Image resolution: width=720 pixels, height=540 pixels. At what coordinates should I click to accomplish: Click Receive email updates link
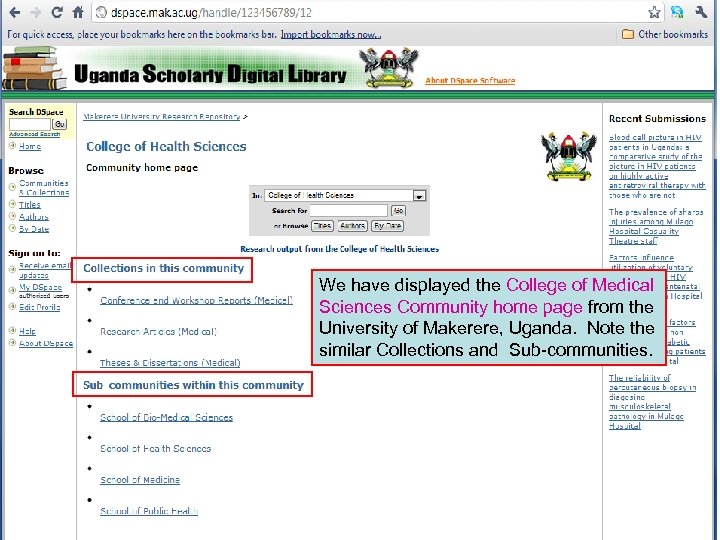coord(44,270)
